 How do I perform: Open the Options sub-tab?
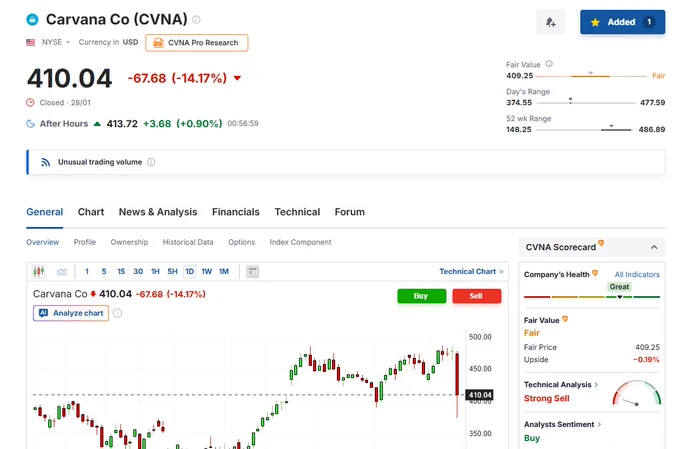[242, 242]
